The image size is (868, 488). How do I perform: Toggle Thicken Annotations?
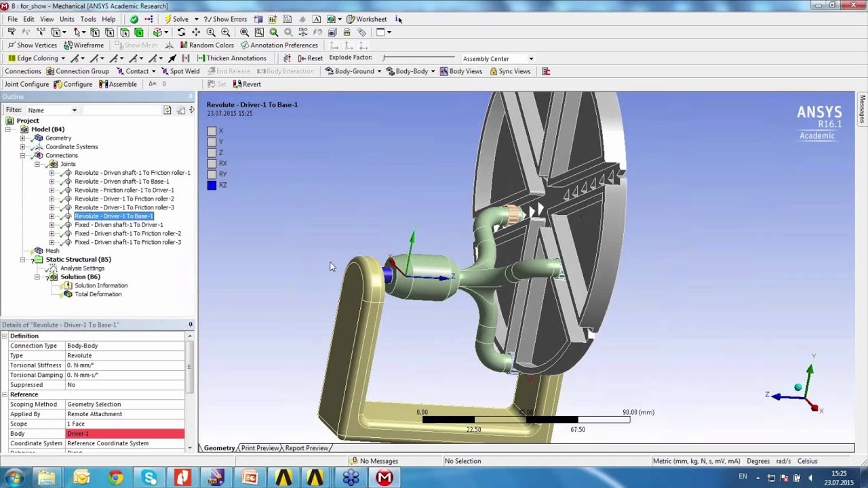coord(231,58)
